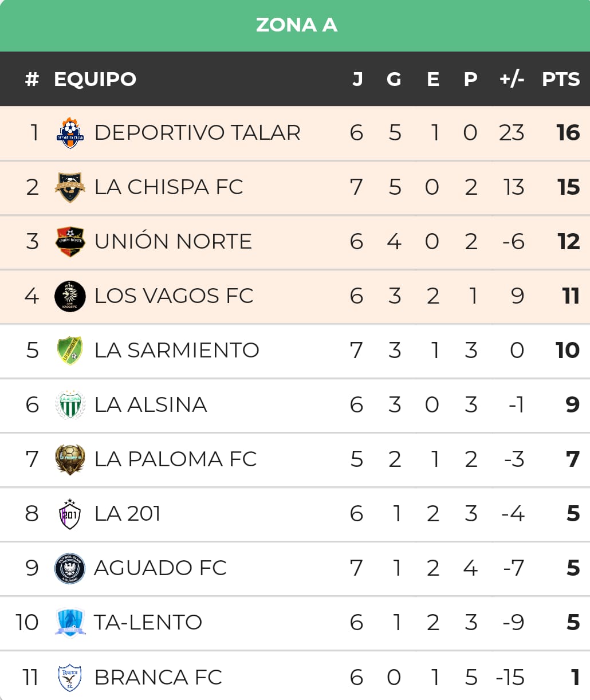
Task: Open the BRANCA FC team name
Action: point(158,677)
